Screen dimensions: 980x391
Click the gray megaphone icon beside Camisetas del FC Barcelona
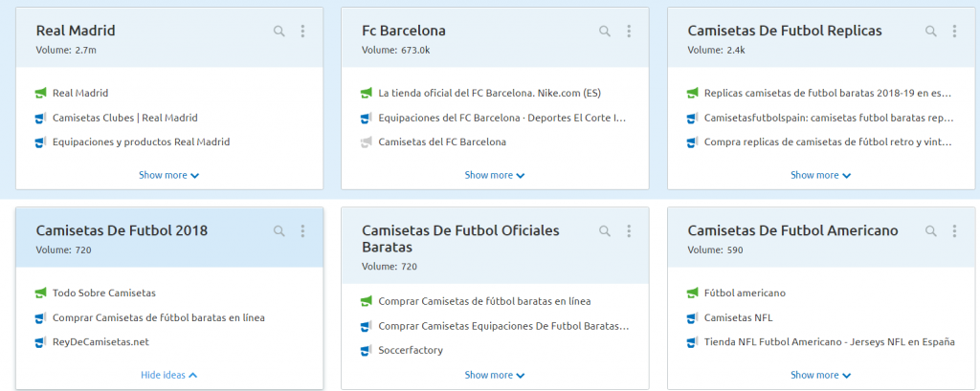tap(366, 142)
